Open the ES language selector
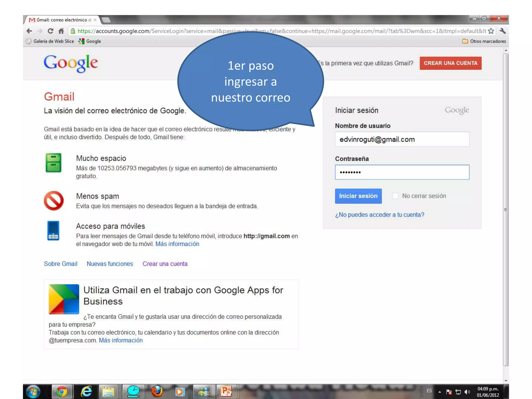The width and height of the screenshot is (532, 399). click(429, 391)
